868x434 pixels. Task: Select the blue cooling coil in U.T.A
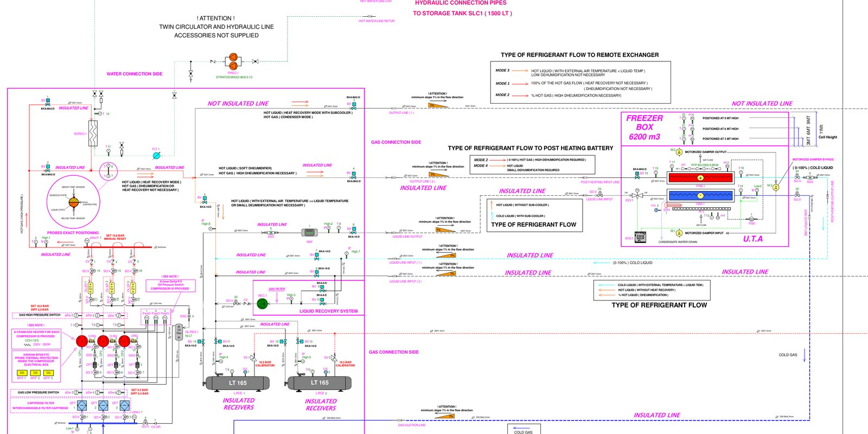[x=700, y=195]
